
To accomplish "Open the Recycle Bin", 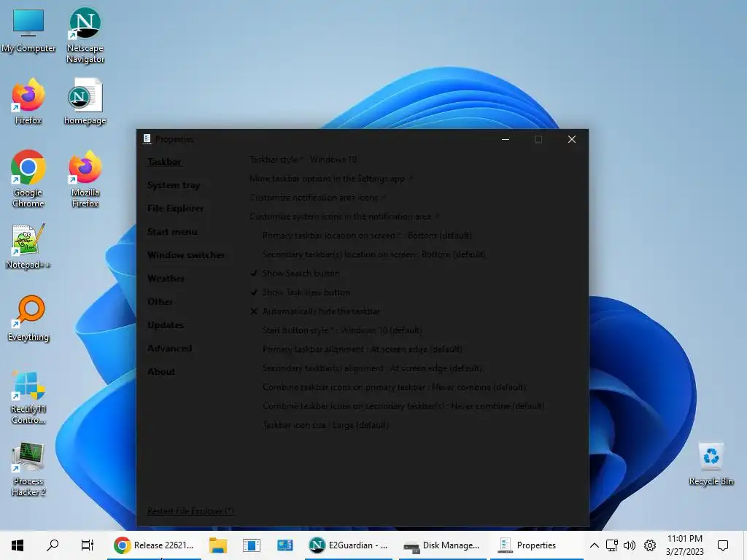I will 711,463.
